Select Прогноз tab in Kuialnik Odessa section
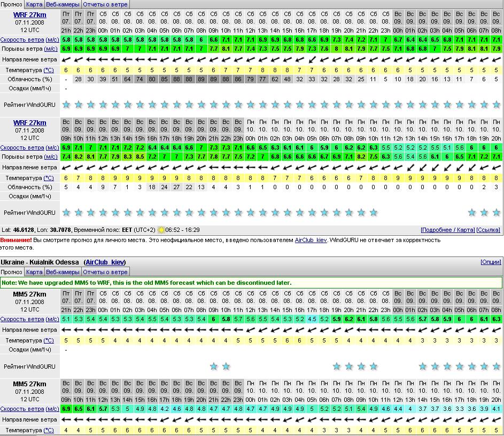This screenshot has height=436, width=504. tap(12, 272)
